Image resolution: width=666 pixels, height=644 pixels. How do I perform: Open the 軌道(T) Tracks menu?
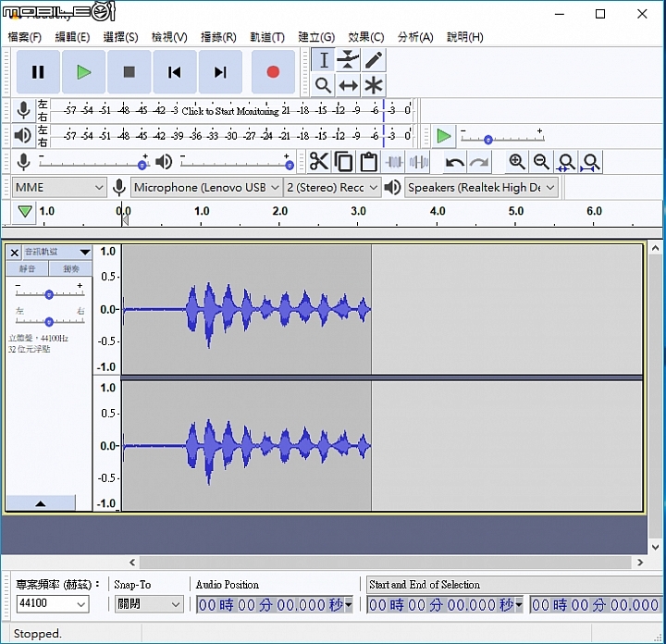click(x=267, y=37)
